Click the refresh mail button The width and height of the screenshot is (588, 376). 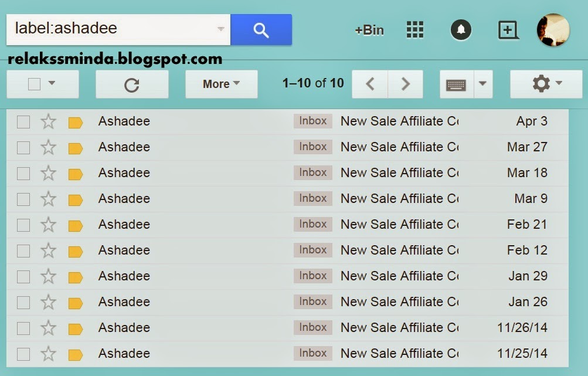(132, 84)
